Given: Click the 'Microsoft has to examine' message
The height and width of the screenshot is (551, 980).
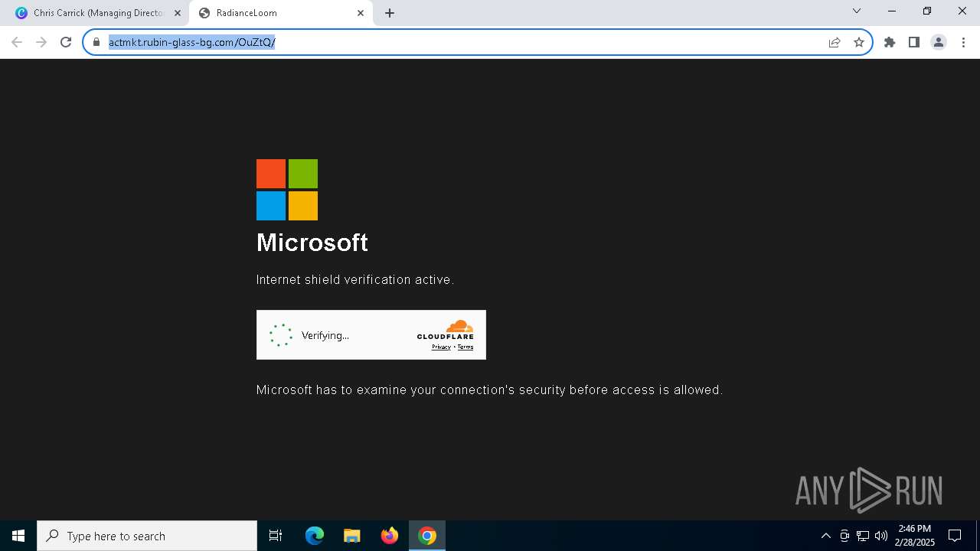Looking at the screenshot, I should tap(489, 390).
